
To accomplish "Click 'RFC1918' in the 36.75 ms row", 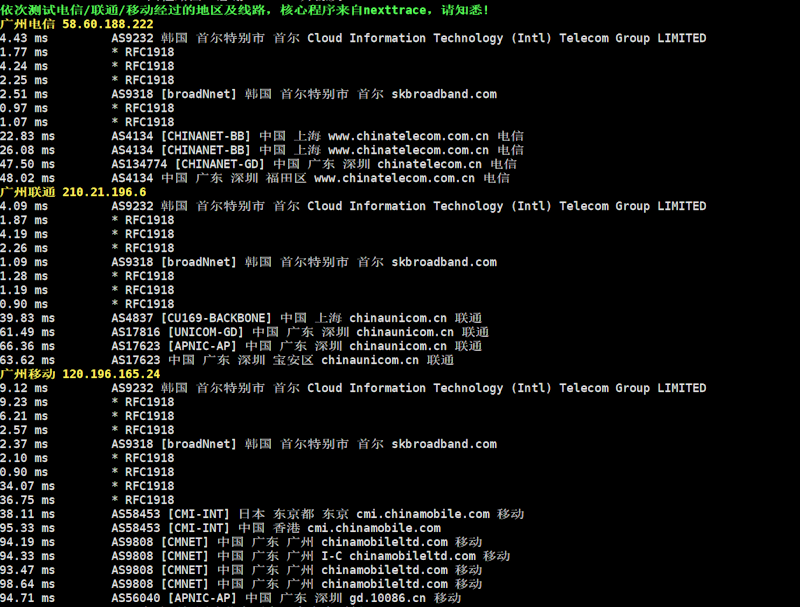I will coord(149,500).
